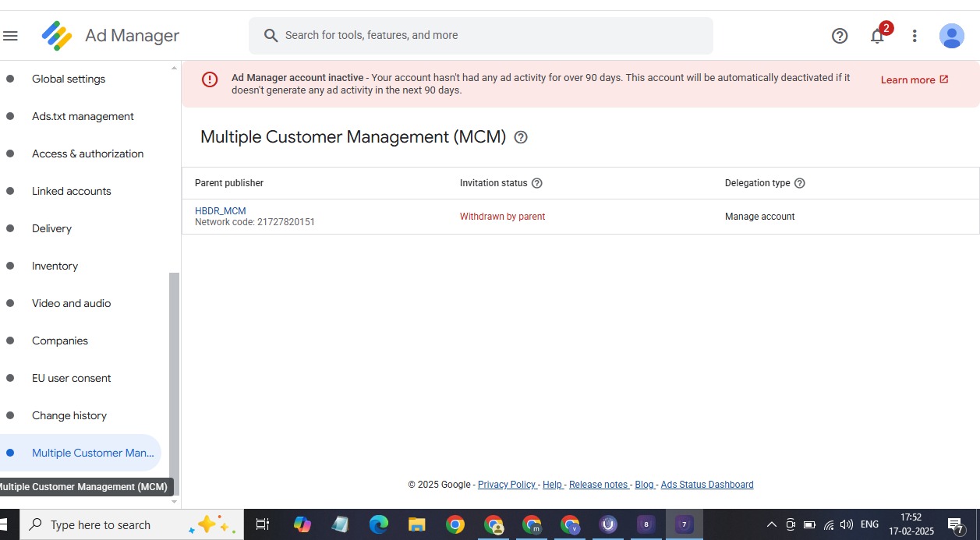The image size is (980, 540).
Task: Select Inventory in the sidebar
Action: (55, 266)
